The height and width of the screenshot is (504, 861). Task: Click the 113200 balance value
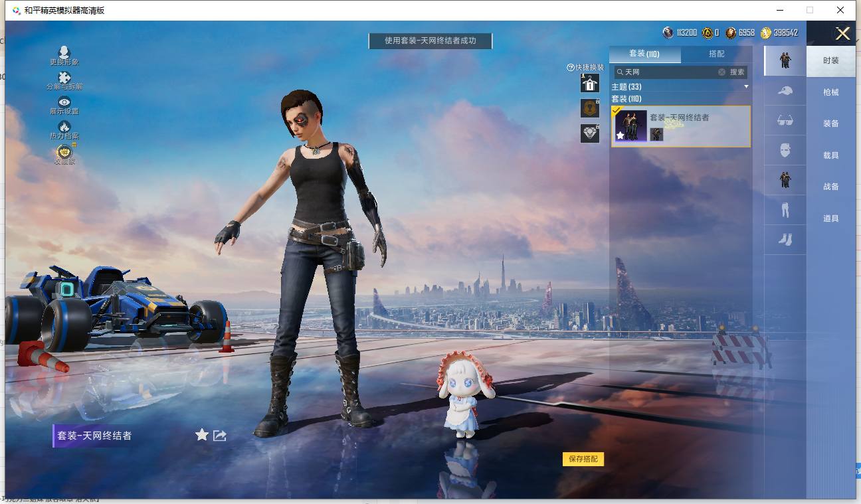687,33
